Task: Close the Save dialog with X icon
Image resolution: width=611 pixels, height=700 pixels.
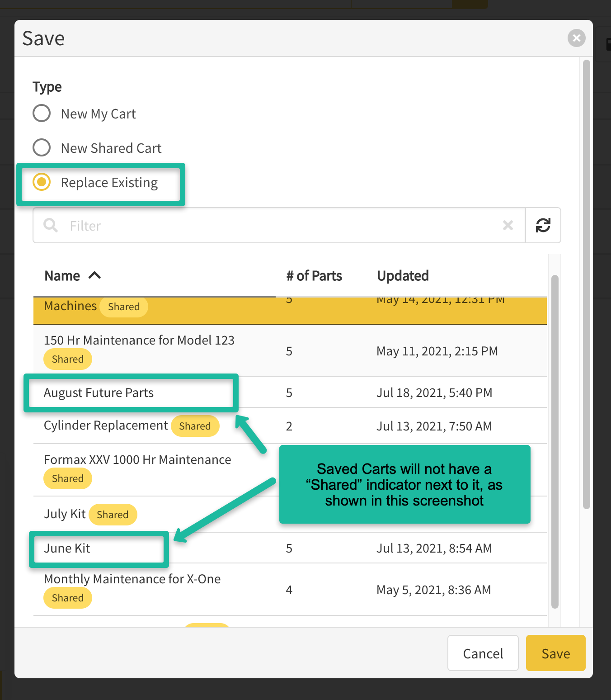Action: pyautogui.click(x=576, y=38)
